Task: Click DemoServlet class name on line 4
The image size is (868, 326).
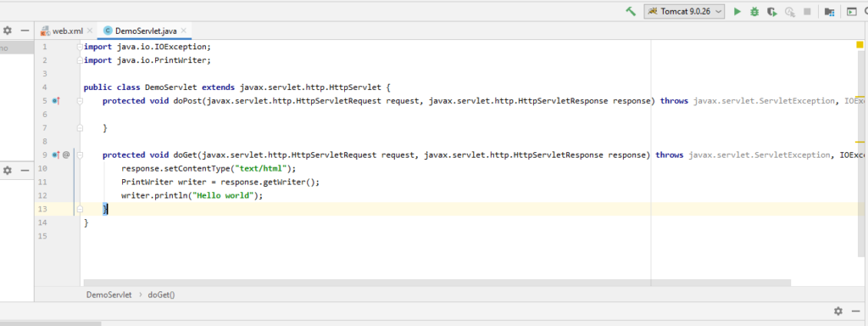Action: coord(171,87)
